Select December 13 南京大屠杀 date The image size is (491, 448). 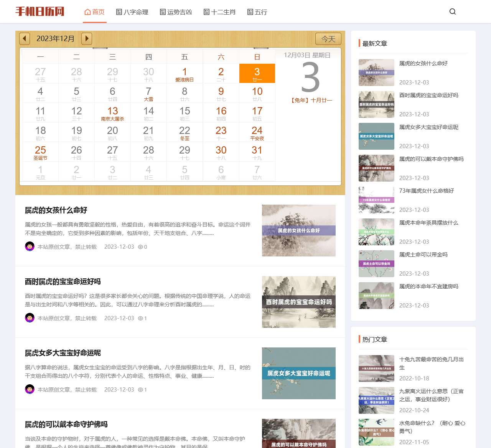coord(112,113)
